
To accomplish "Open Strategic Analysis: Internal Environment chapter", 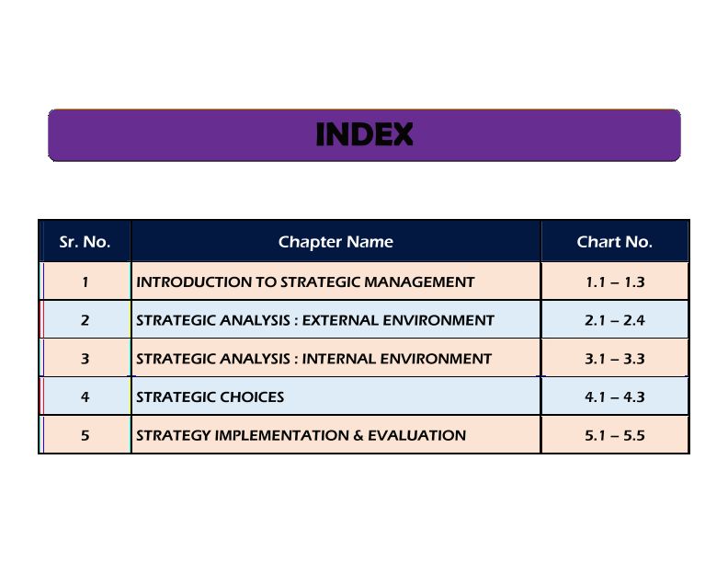I will click(x=313, y=359).
